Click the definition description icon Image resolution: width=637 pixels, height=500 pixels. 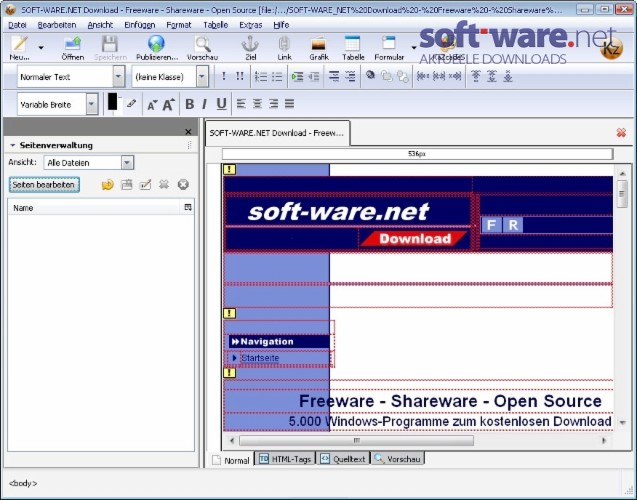click(x=350, y=76)
